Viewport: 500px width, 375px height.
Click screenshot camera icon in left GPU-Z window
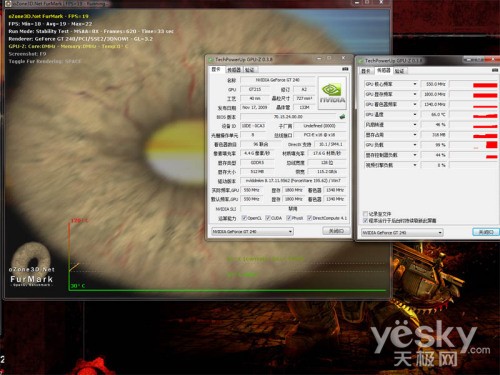pyautogui.click(x=345, y=69)
